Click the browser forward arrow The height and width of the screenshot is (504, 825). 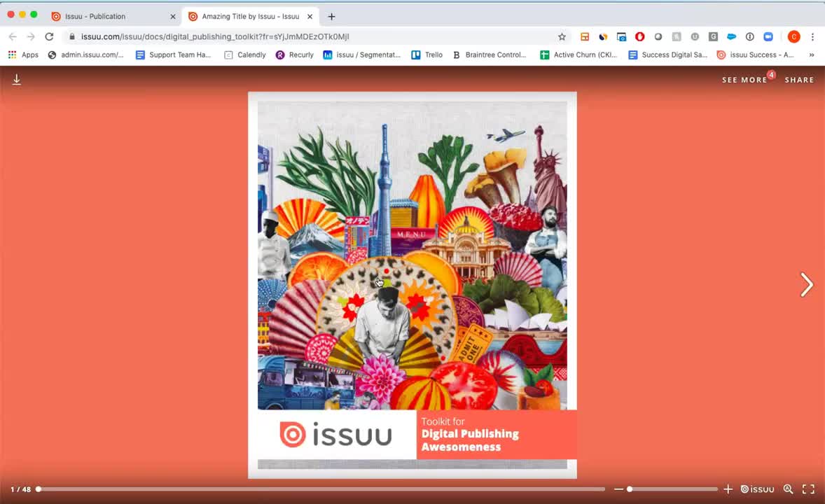(x=31, y=37)
